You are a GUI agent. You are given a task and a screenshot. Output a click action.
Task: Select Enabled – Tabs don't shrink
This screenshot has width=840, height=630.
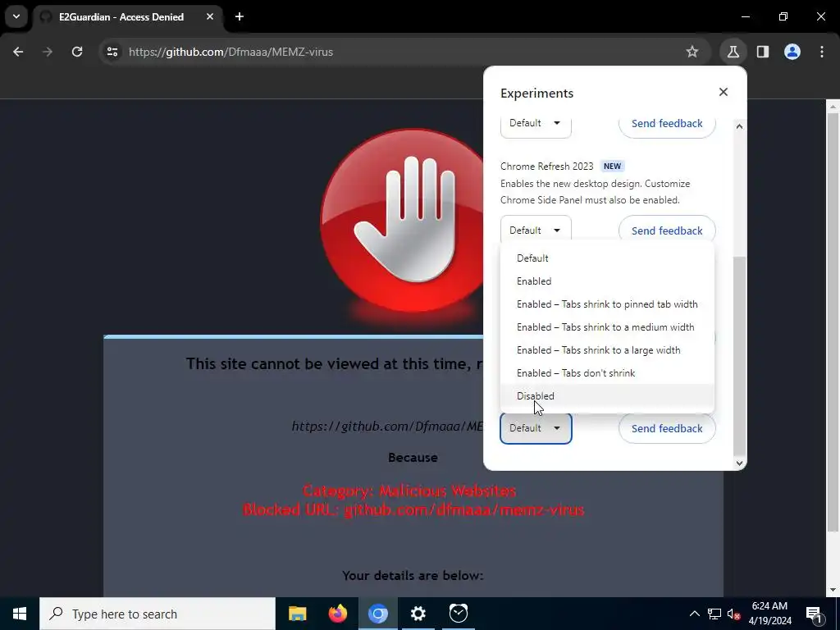[x=607, y=373]
